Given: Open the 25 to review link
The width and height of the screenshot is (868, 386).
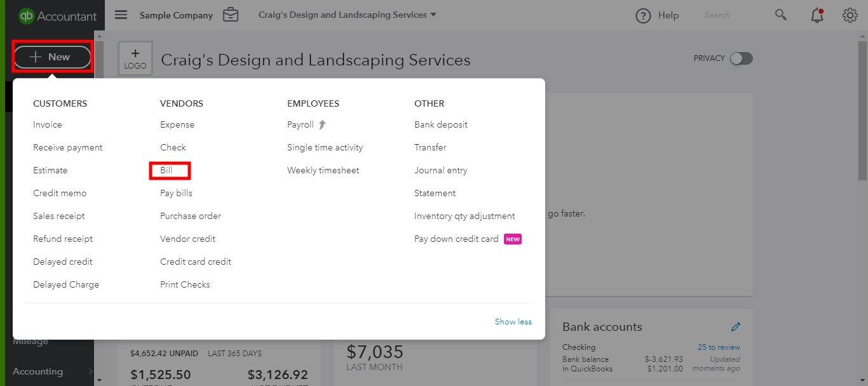Looking at the screenshot, I should [x=718, y=347].
